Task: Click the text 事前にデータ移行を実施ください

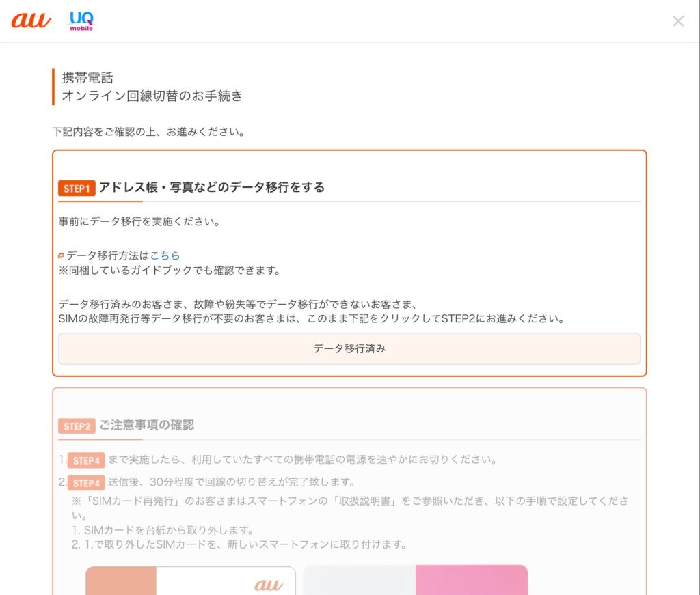Action: tap(139, 222)
